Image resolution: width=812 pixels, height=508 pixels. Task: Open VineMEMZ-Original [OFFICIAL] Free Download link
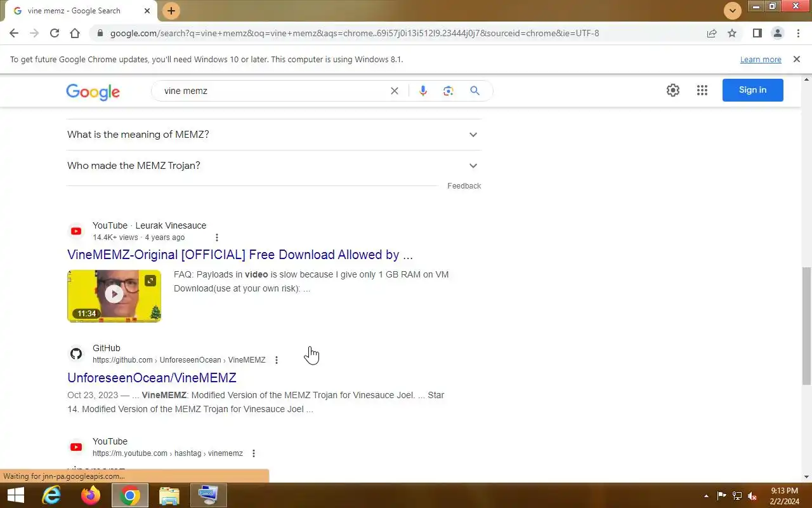point(240,255)
